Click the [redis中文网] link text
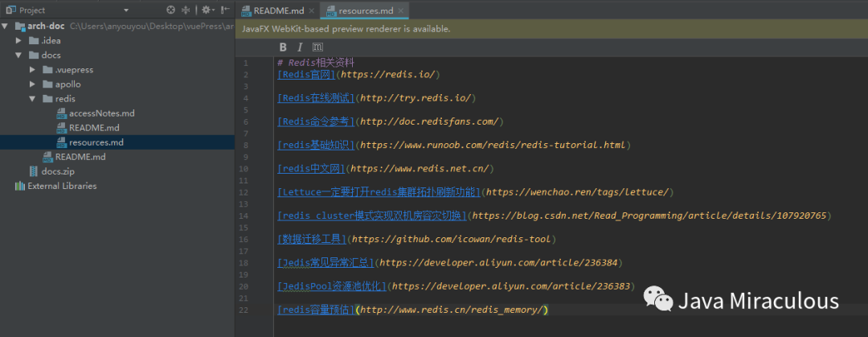Viewport: 868px width, 337px height. (311, 169)
